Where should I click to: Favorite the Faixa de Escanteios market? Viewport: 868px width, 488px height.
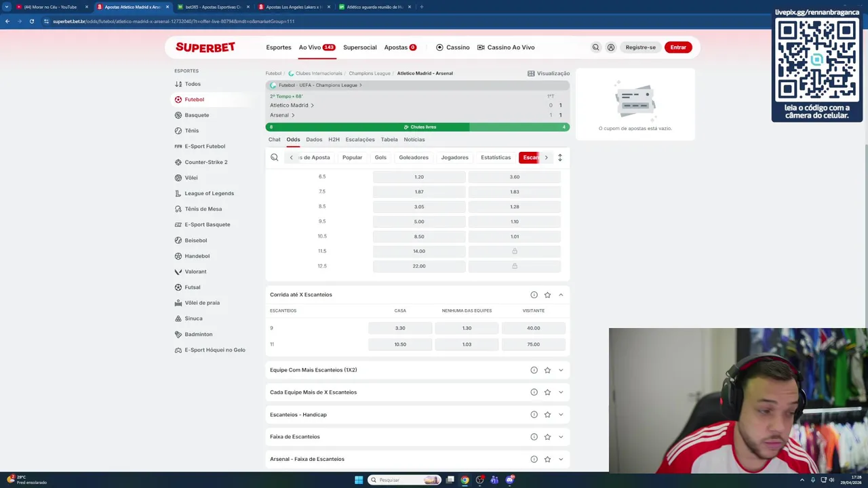coord(547,437)
